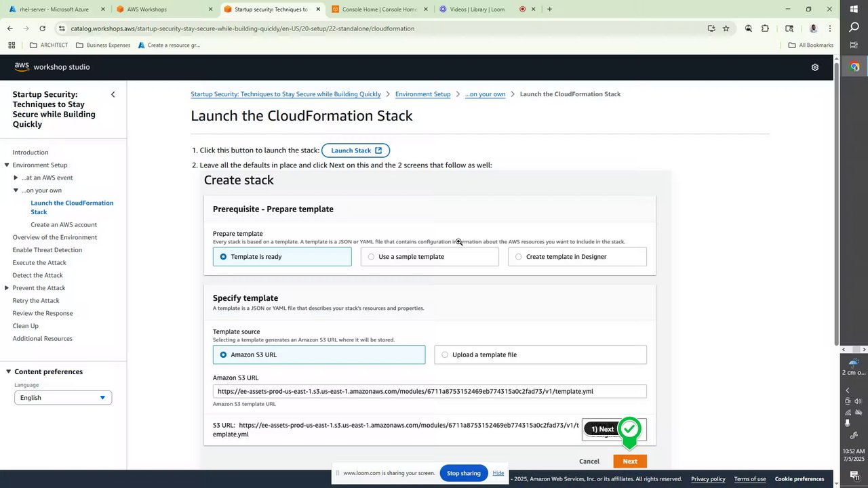Open Overview of the Environment in sidebar
The width and height of the screenshot is (868, 488).
(55, 237)
